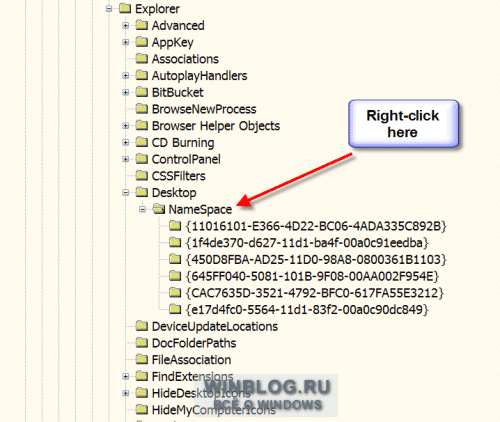Screen dimensions: 500x422
Task: Click the Desktop folder icon
Action: coord(142,192)
